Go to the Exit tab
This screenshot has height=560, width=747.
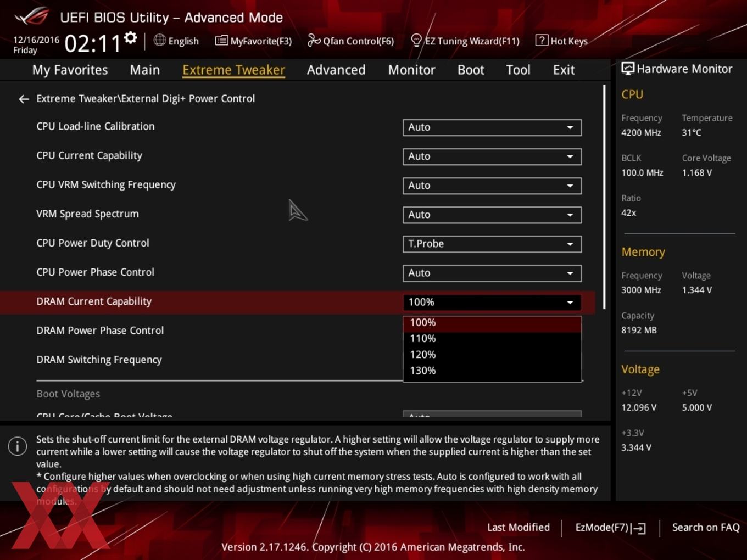[564, 70]
